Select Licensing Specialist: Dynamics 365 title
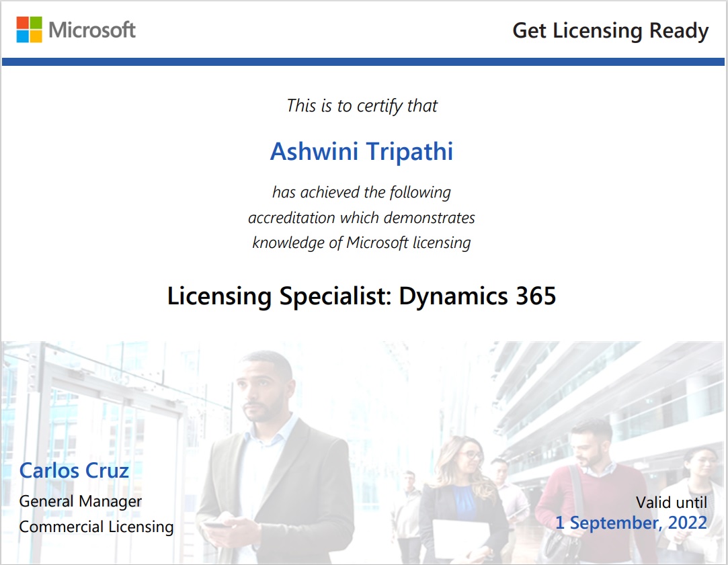 tap(362, 296)
